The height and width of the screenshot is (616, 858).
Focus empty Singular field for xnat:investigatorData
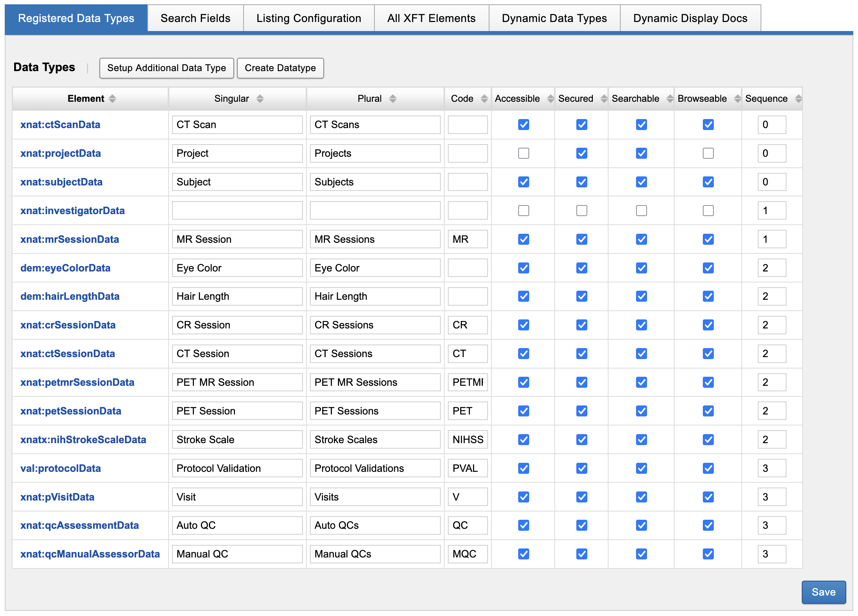(x=237, y=211)
